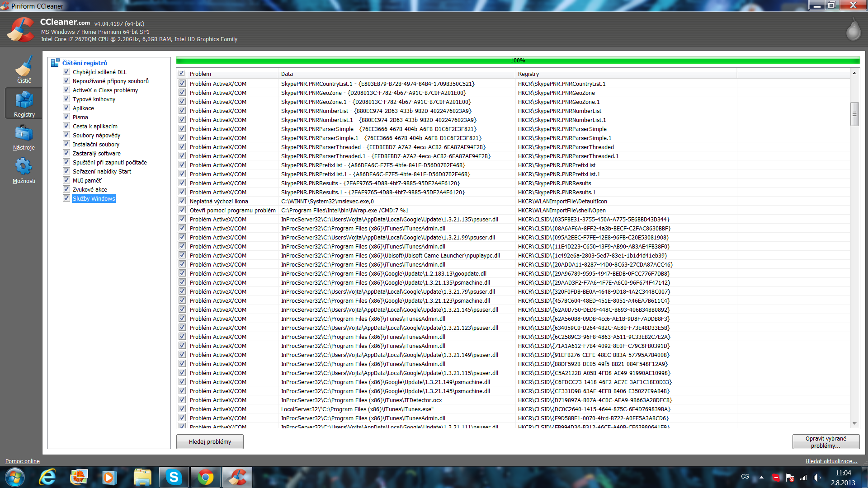Click the Čištění registrů tree icon
Viewport: 868px width, 488px height.
tap(55, 63)
